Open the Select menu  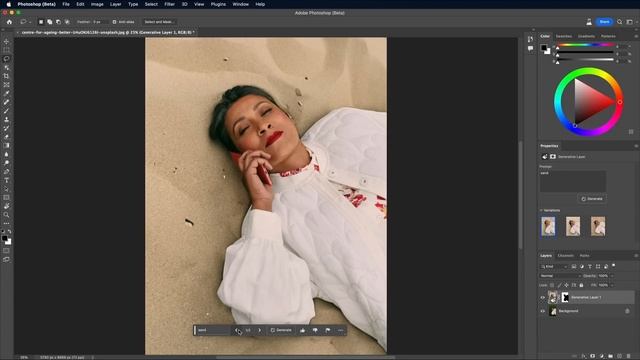click(x=151, y=4)
